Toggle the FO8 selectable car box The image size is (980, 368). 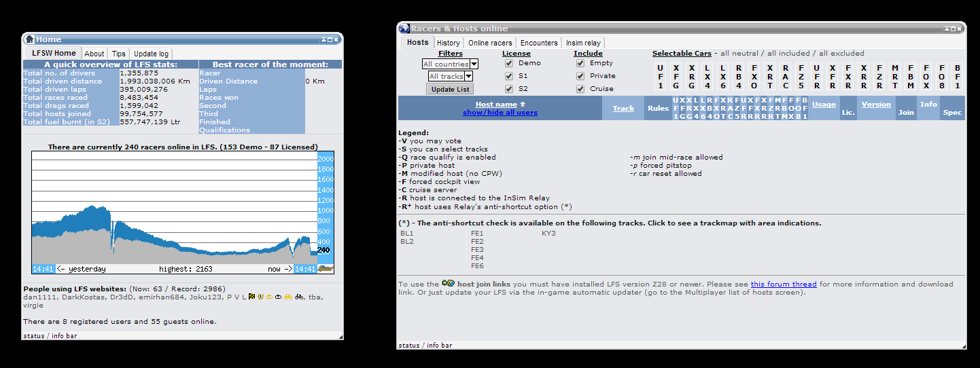942,77
